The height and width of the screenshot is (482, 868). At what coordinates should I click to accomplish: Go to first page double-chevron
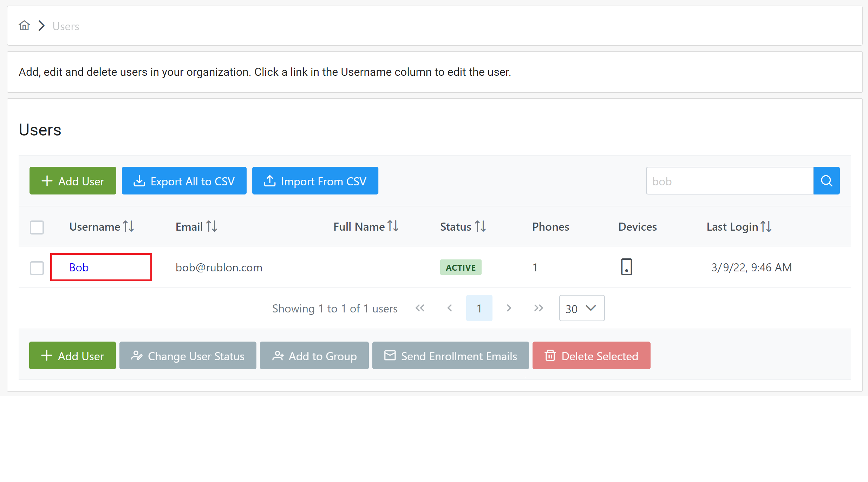coord(420,308)
